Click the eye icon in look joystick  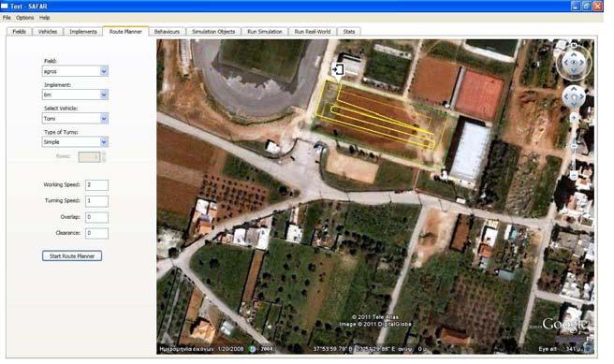(x=574, y=63)
